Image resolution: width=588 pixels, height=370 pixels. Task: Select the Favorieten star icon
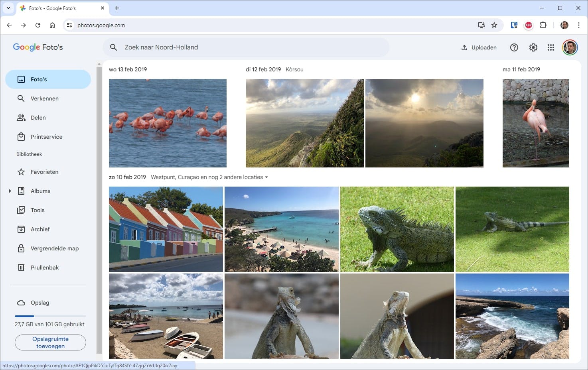(x=21, y=172)
